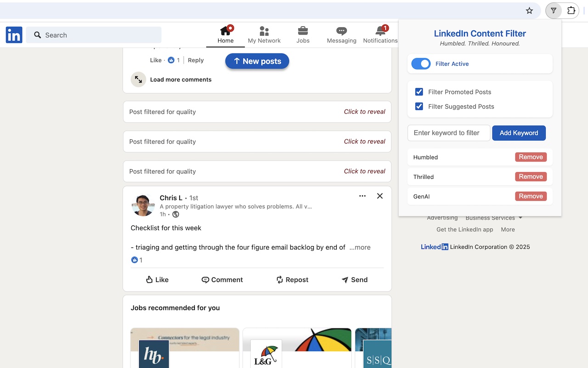
Task: Like Chris L's post
Action: point(157,280)
